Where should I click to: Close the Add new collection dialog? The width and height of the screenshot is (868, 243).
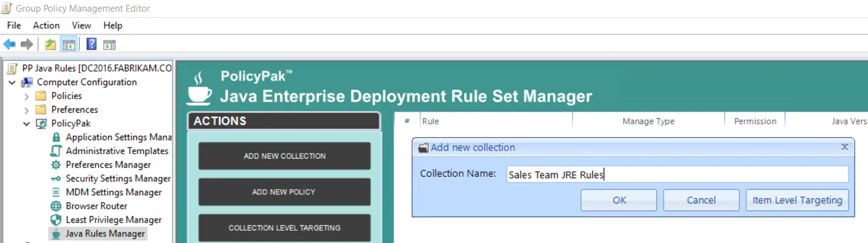point(845,147)
